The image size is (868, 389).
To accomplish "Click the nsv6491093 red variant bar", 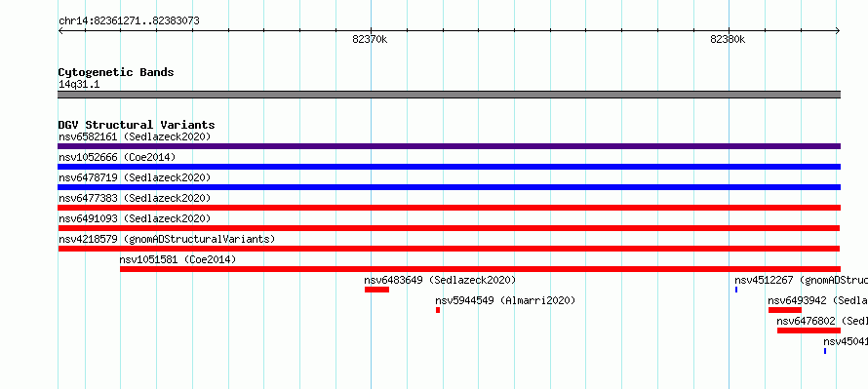I will point(449,228).
